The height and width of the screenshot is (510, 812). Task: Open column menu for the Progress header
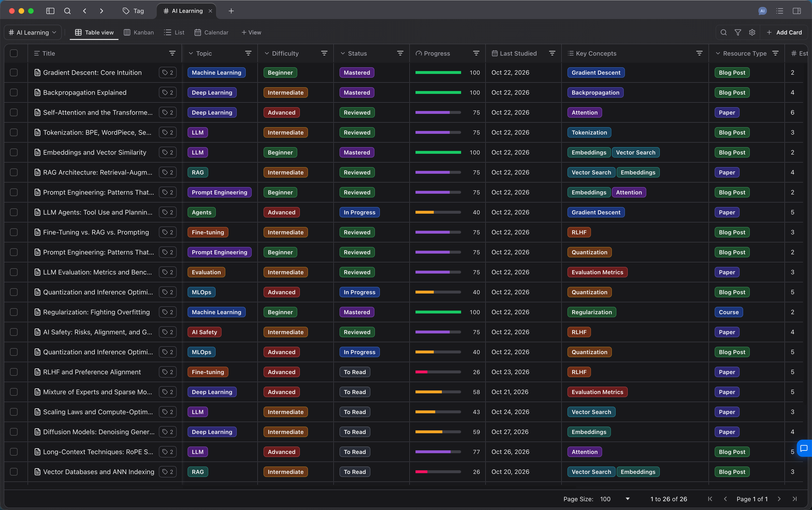(x=476, y=53)
